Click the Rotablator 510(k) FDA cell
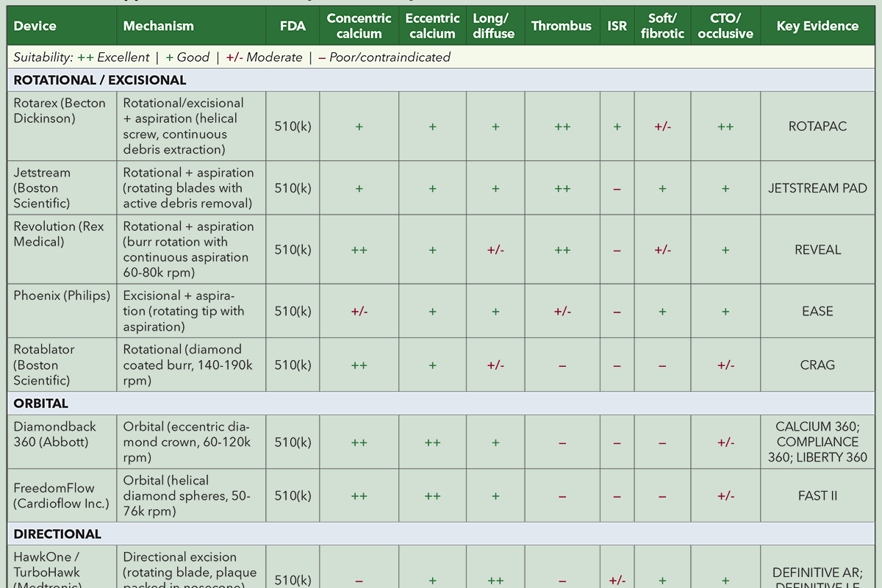Screen dimensions: 882x588 tap(293, 365)
